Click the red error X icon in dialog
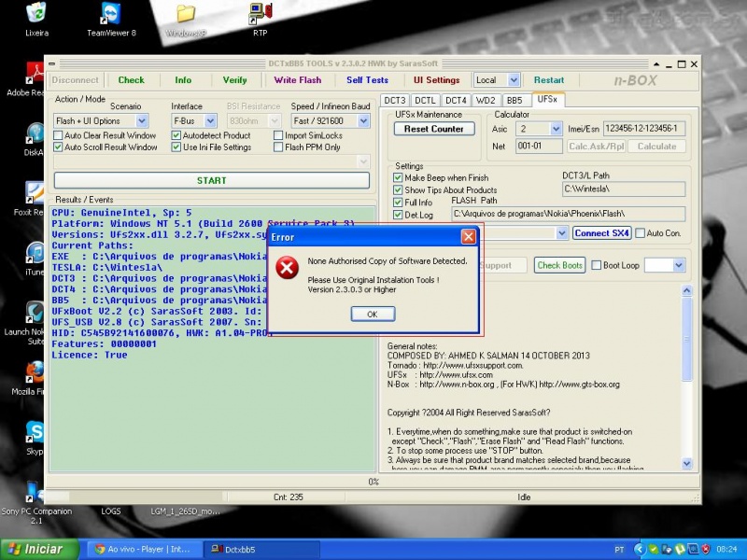The image size is (747, 560). click(x=288, y=268)
